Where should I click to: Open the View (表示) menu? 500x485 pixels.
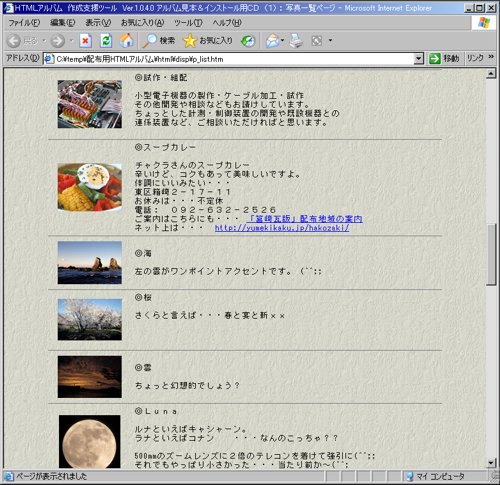[98, 23]
